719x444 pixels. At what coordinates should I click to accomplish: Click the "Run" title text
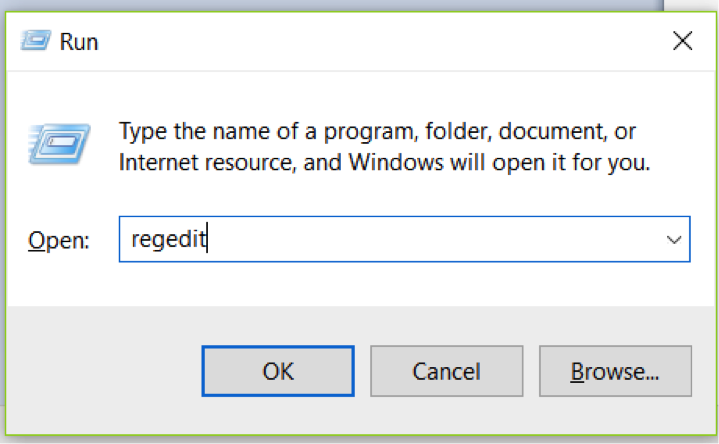(79, 42)
